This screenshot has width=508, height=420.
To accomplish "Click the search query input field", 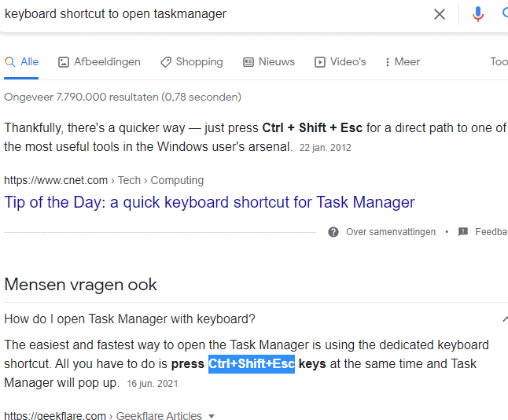I will pyautogui.click(x=214, y=14).
